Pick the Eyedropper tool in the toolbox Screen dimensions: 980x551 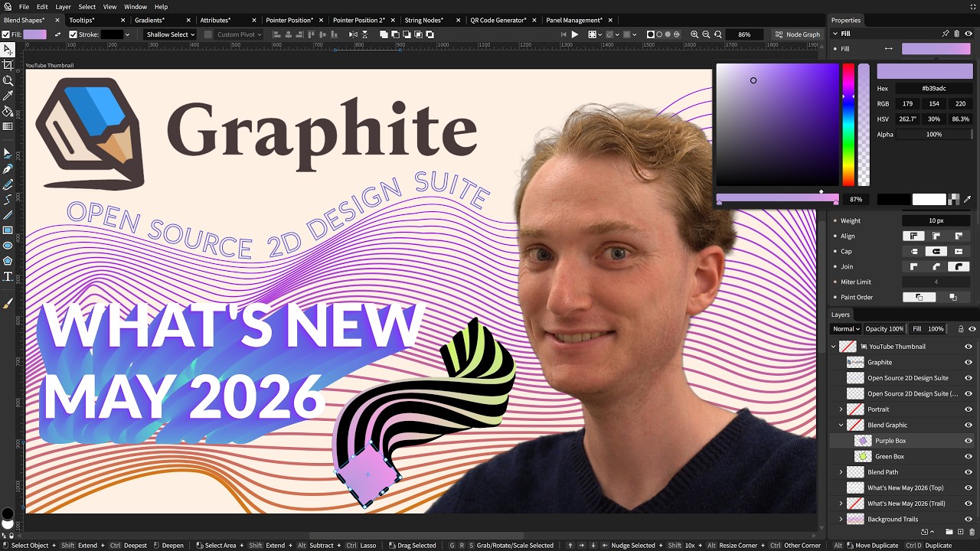pyautogui.click(x=8, y=96)
